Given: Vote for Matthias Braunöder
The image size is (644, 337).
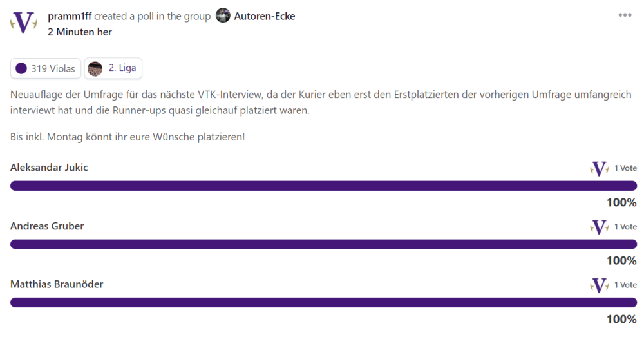Looking at the screenshot, I should (57, 284).
